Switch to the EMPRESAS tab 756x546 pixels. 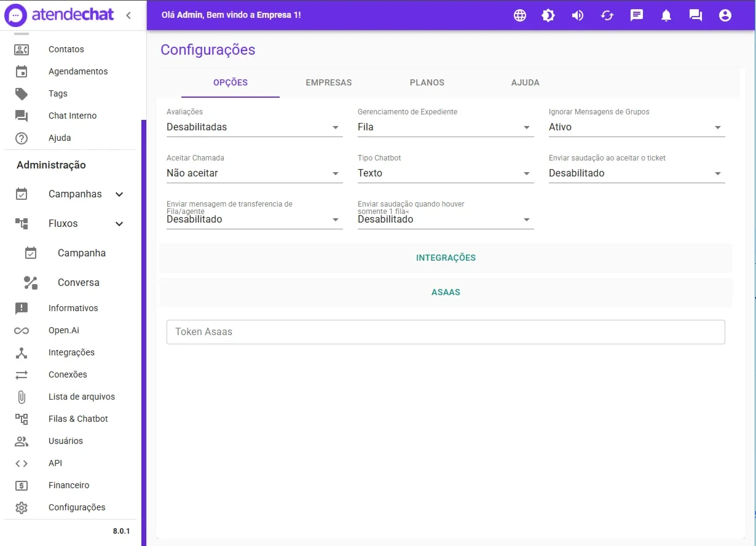point(329,82)
